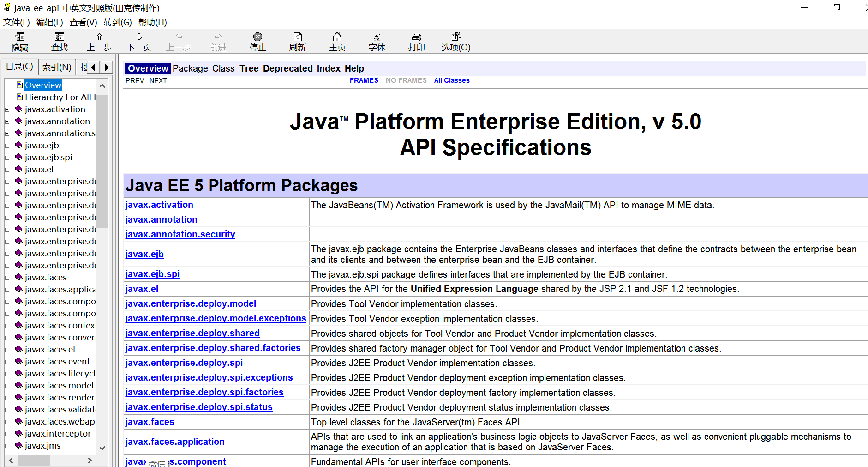Expand the javax.faces tree node
This screenshot has height=467, width=868.
[7, 278]
